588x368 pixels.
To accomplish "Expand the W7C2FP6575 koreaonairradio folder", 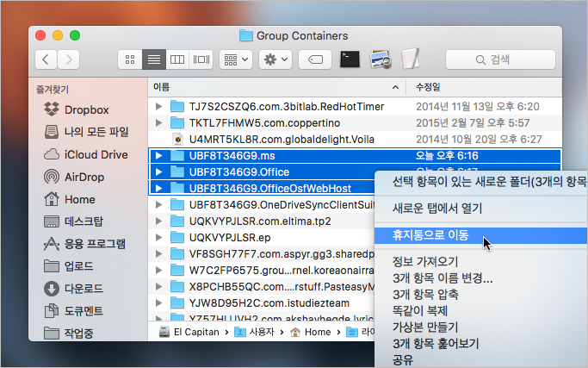I will (x=158, y=270).
